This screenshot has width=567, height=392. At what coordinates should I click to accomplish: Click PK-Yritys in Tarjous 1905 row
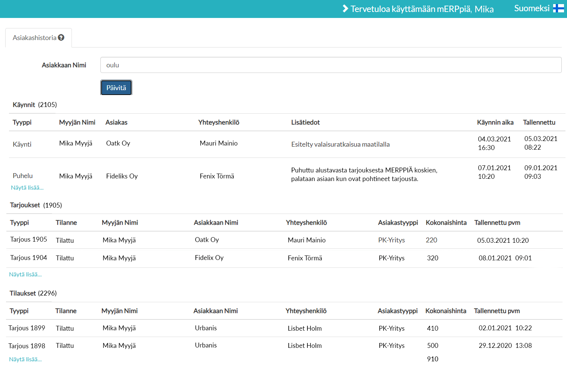(x=392, y=240)
